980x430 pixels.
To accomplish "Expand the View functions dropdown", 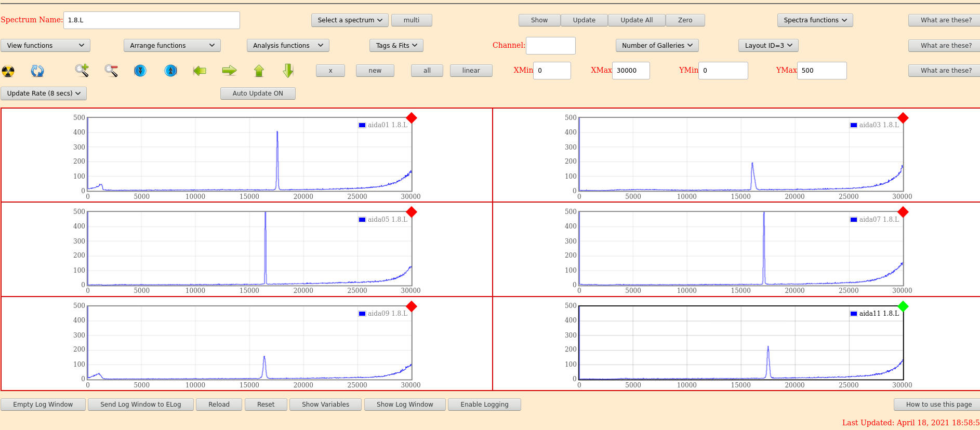I will coord(46,46).
